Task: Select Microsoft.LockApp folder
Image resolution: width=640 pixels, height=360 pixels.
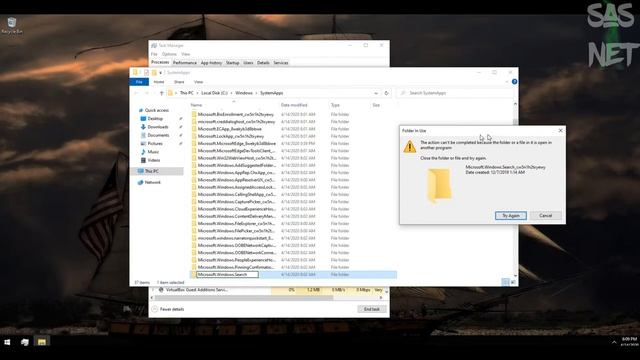Action: pyautogui.click(x=231, y=136)
